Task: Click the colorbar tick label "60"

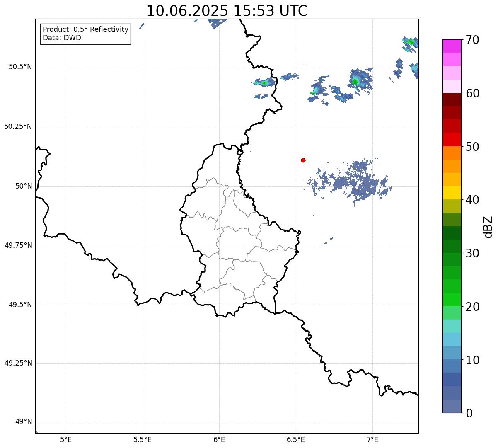Action: tap(472, 93)
